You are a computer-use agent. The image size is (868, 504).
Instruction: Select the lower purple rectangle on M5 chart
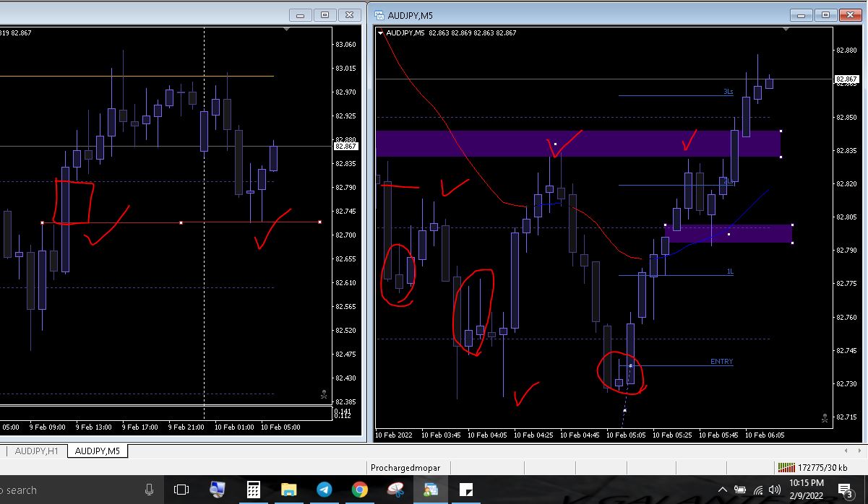pos(729,233)
